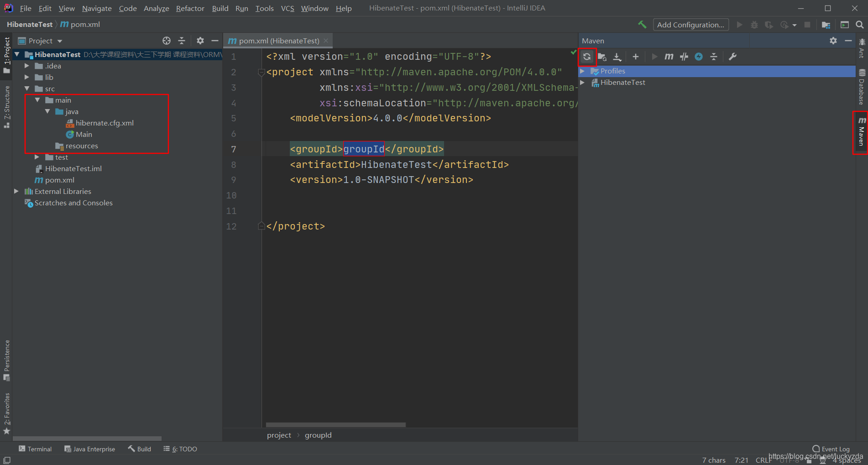
Task: Open the Refactor menu
Action: point(190,8)
